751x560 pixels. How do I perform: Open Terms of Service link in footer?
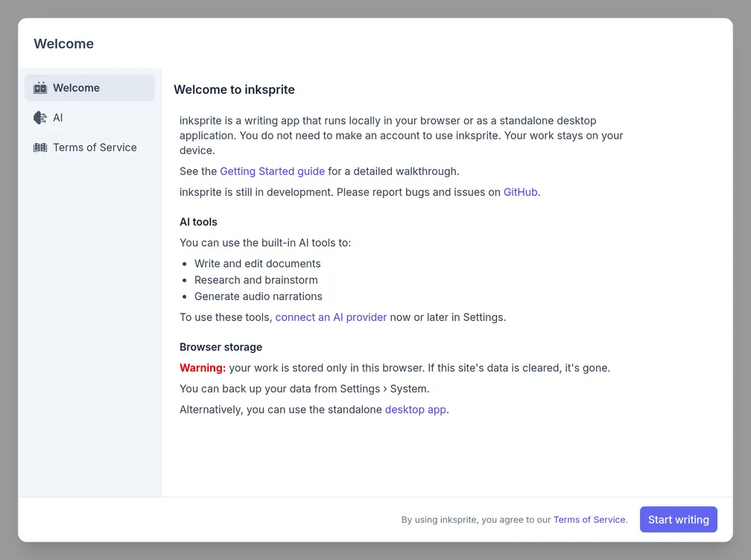(589, 520)
